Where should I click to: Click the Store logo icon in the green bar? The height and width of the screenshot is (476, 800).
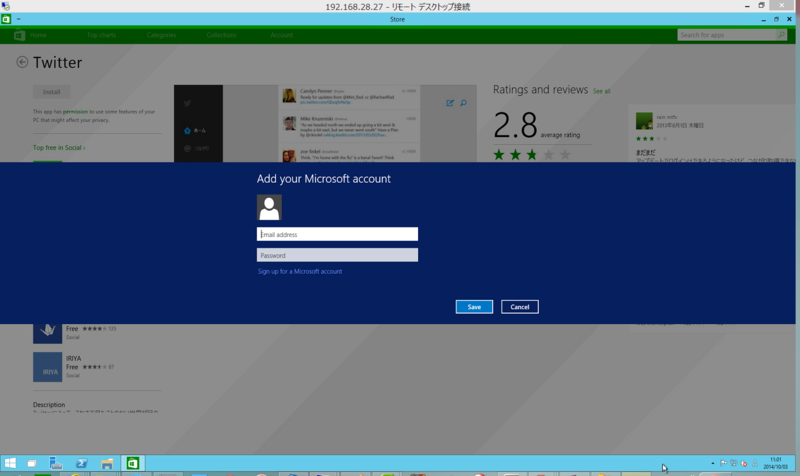[x=19, y=35]
